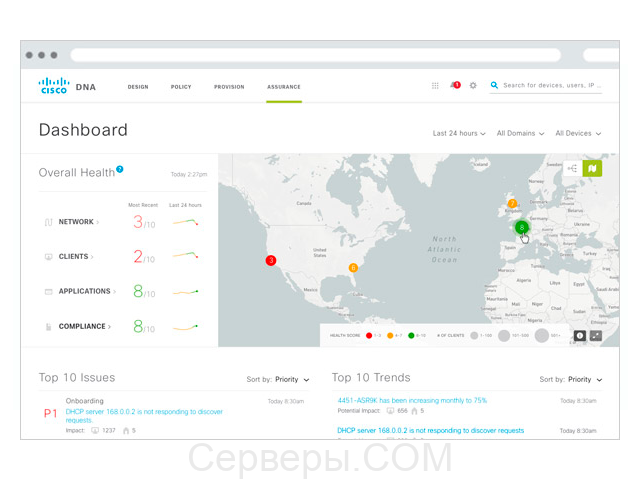
Task: Go to the Provision tab
Action: click(229, 87)
